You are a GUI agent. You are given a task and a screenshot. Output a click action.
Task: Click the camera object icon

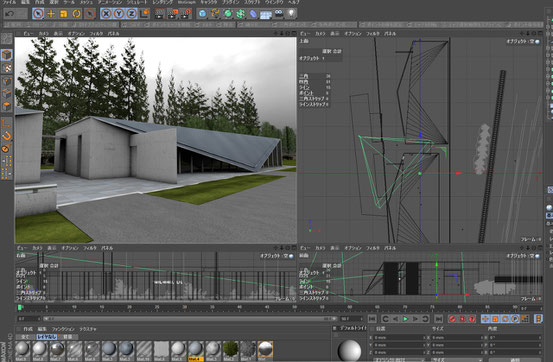coord(279,14)
